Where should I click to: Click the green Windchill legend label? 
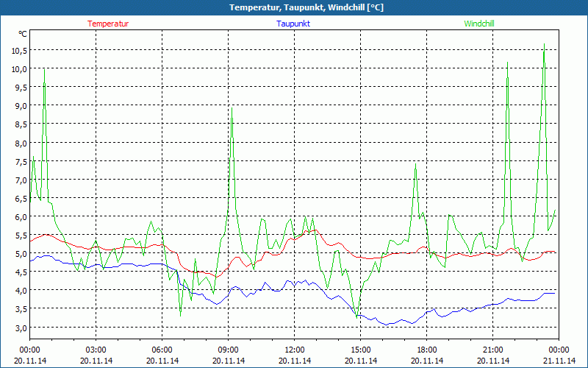pos(479,24)
